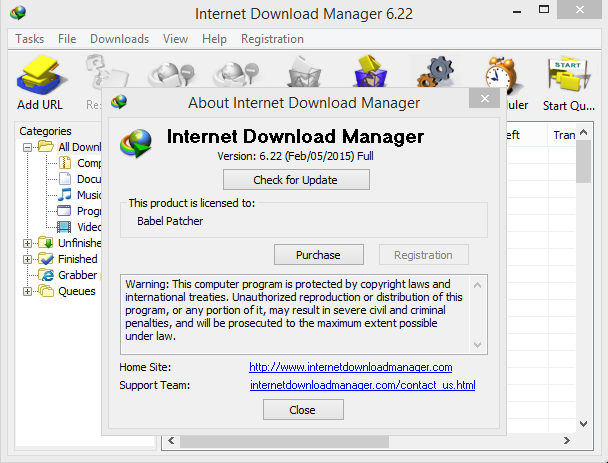The height and width of the screenshot is (463, 608).
Task: Click the Check for Update button
Action: point(296,180)
